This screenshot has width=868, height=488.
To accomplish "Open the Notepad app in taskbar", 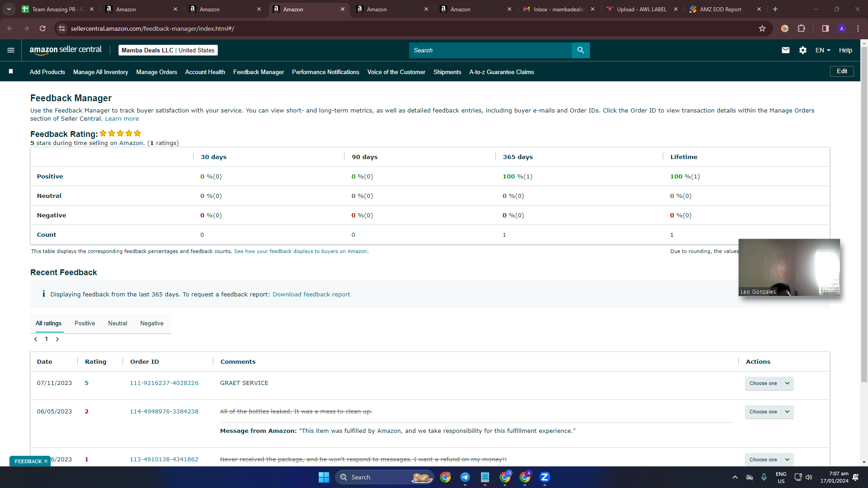I will pos(485,477).
